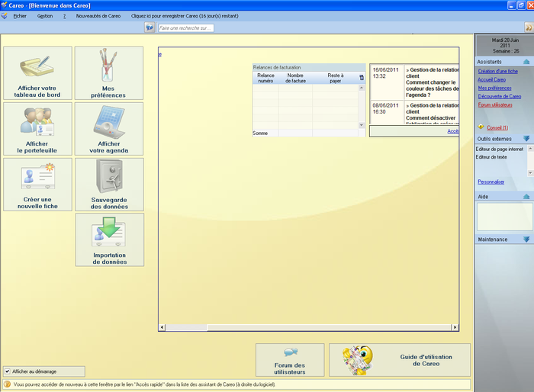Click the Créer une nouvelle fiche tile
The height and width of the screenshot is (392, 534).
point(38,185)
